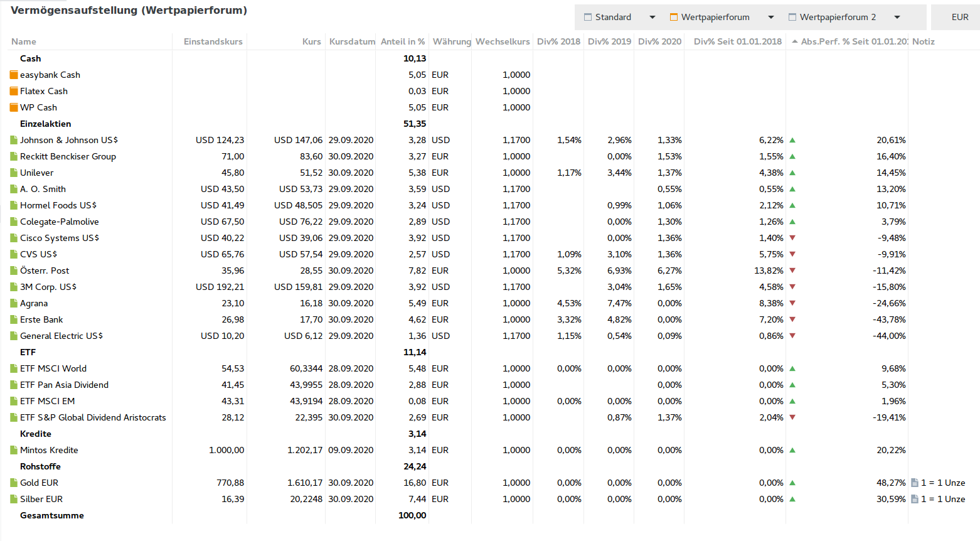This screenshot has height=541, width=980.
Task: Switch to the Standard view tab
Action: tap(607, 18)
